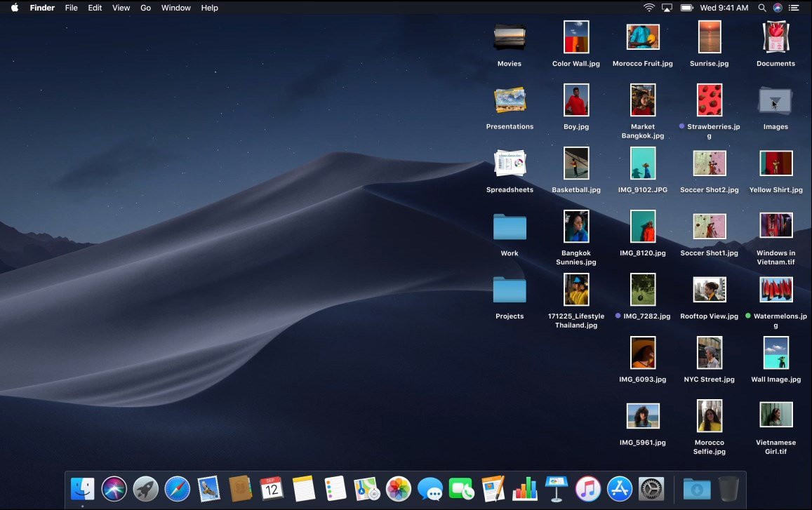Open the Trash in Dock
This screenshot has width=812, height=510.
pos(728,489)
